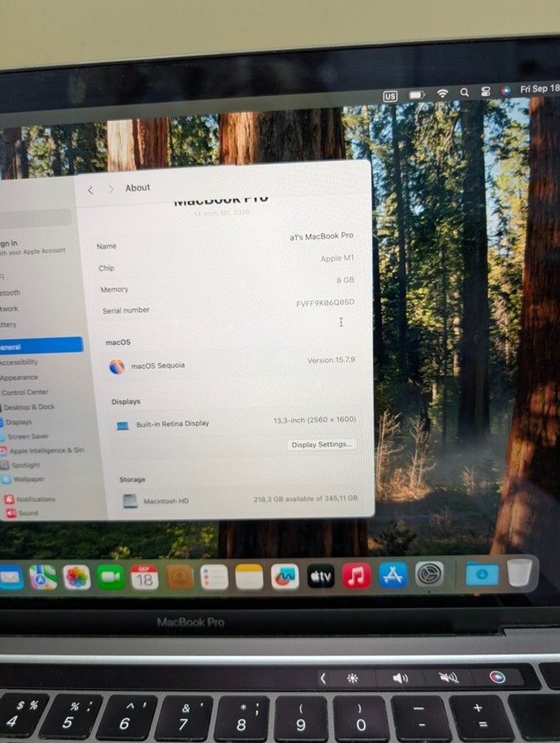This screenshot has height=743, width=560.
Task: Click the 13,3-inch (2560 × 1600) text
Action: (x=314, y=420)
